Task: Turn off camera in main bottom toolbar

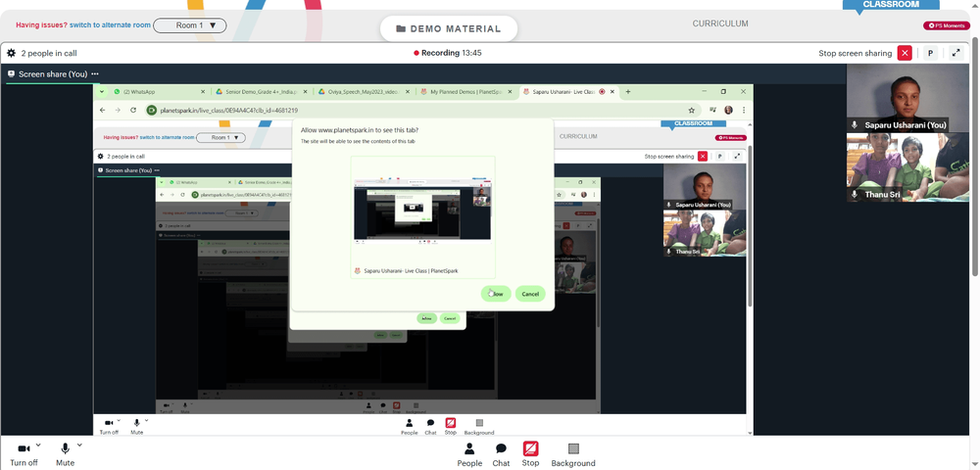Action: click(24, 453)
